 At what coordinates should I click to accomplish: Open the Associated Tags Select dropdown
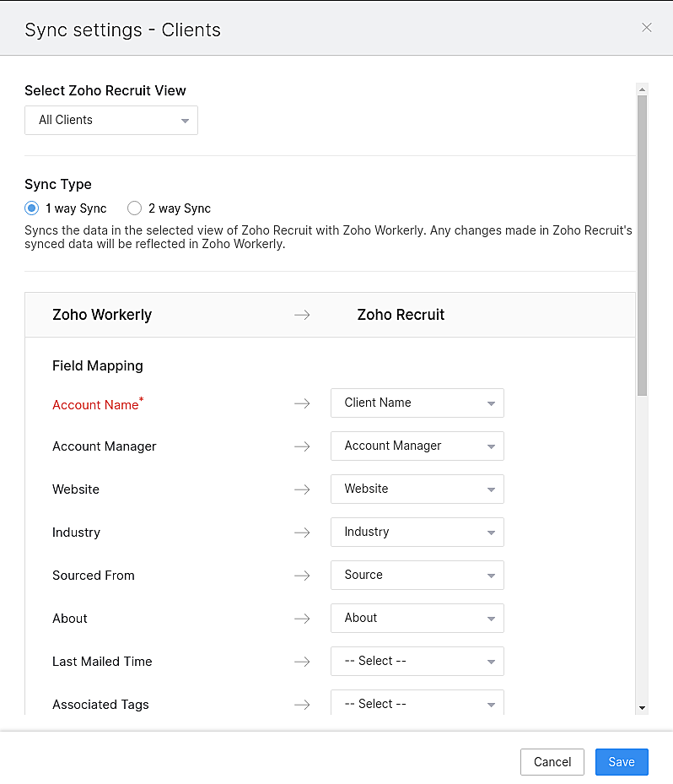coord(417,702)
